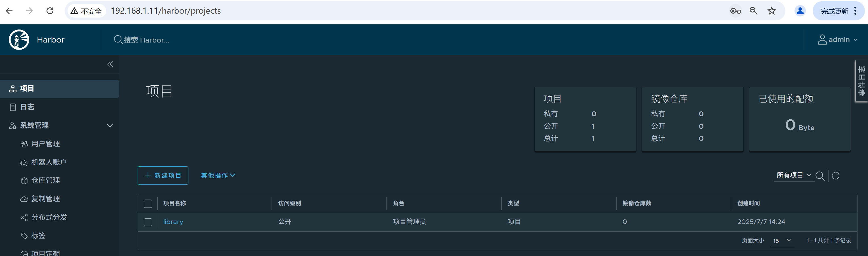Refresh the project list
868x256 pixels.
coord(836,175)
